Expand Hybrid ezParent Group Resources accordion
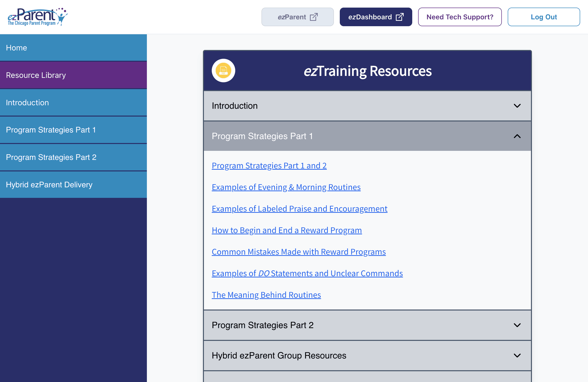The image size is (588, 382). pyautogui.click(x=367, y=356)
